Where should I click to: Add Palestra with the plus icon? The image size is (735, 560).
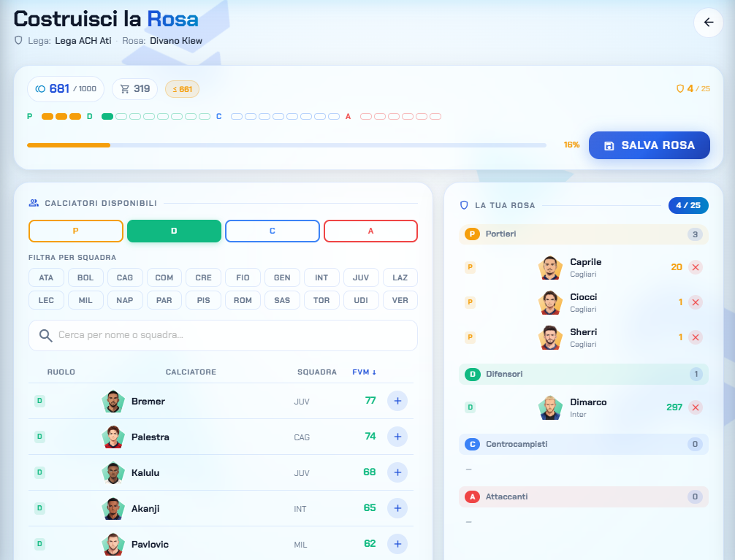(x=397, y=437)
